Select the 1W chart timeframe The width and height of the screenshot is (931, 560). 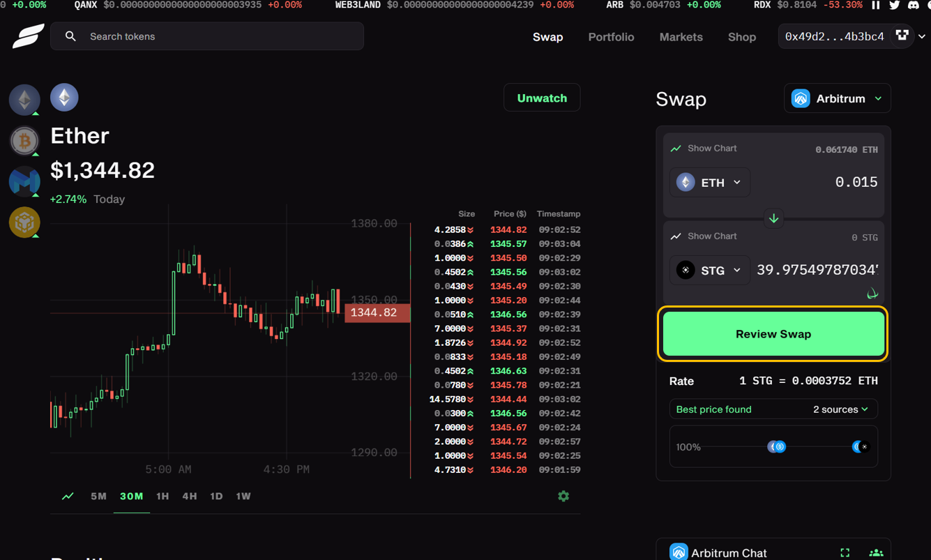click(x=243, y=497)
